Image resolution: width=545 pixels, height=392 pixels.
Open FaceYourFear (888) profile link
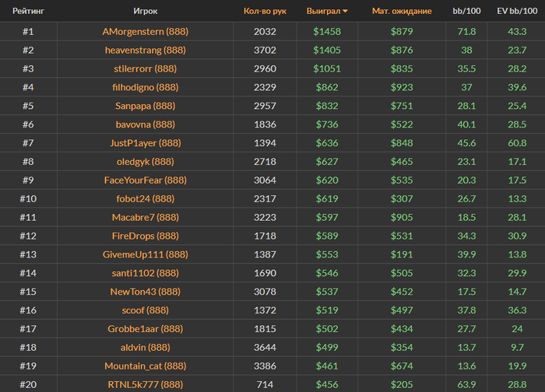pyautogui.click(x=145, y=180)
